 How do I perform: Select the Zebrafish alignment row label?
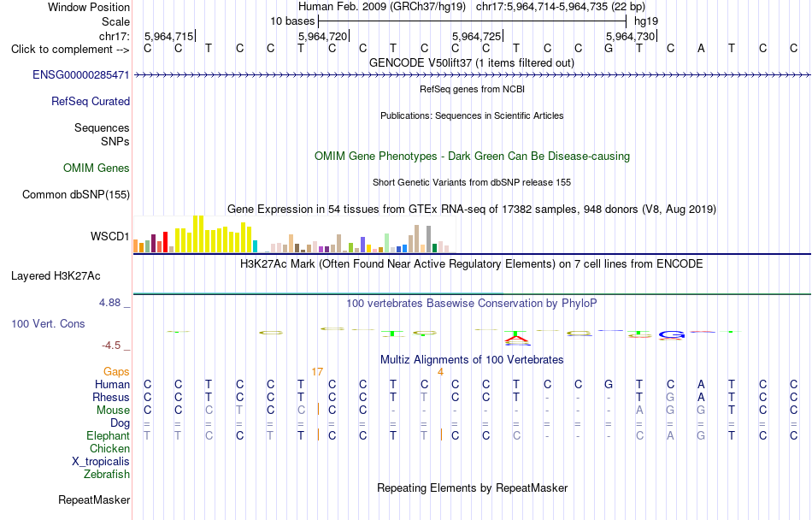click(x=107, y=475)
